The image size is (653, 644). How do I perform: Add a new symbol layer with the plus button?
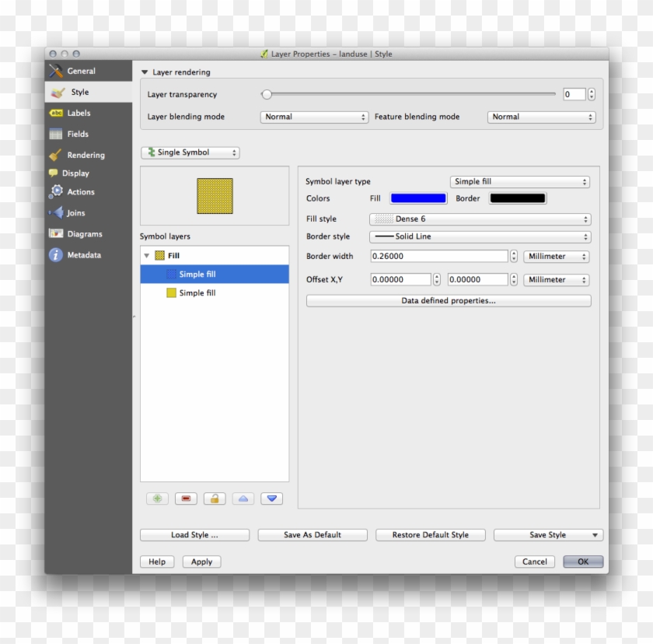coord(156,498)
